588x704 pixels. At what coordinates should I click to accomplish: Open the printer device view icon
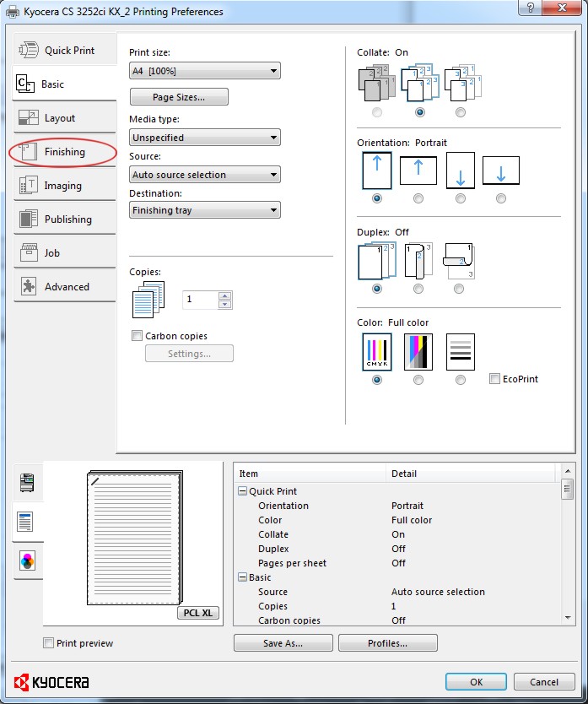(x=27, y=483)
